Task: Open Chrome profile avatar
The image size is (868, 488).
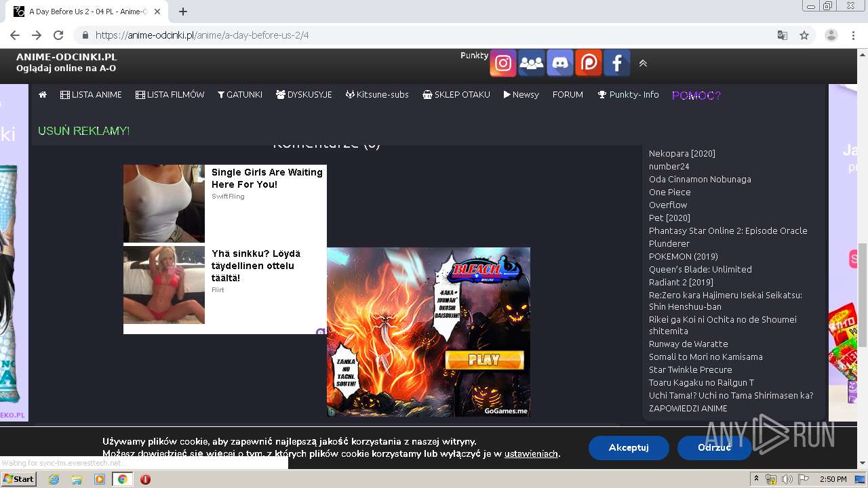Action: [831, 35]
